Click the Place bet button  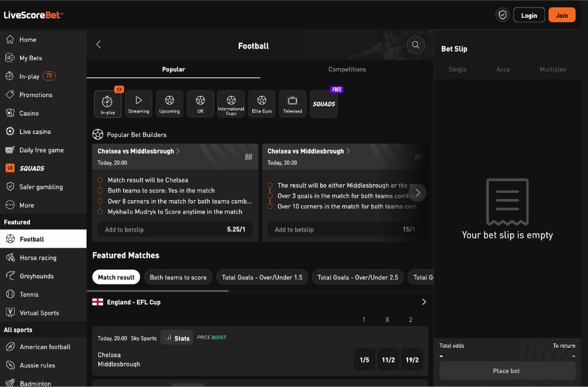[x=506, y=371]
